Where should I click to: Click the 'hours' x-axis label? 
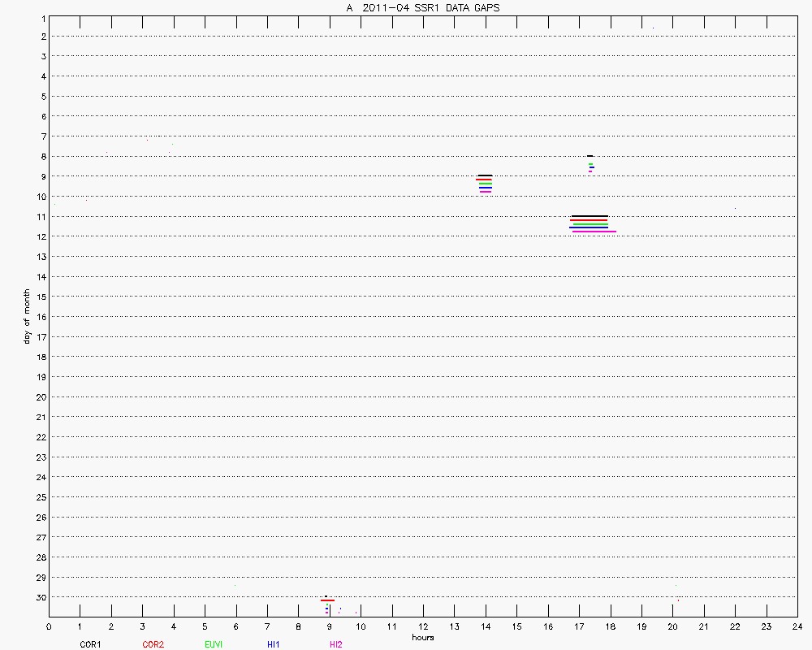point(422,637)
